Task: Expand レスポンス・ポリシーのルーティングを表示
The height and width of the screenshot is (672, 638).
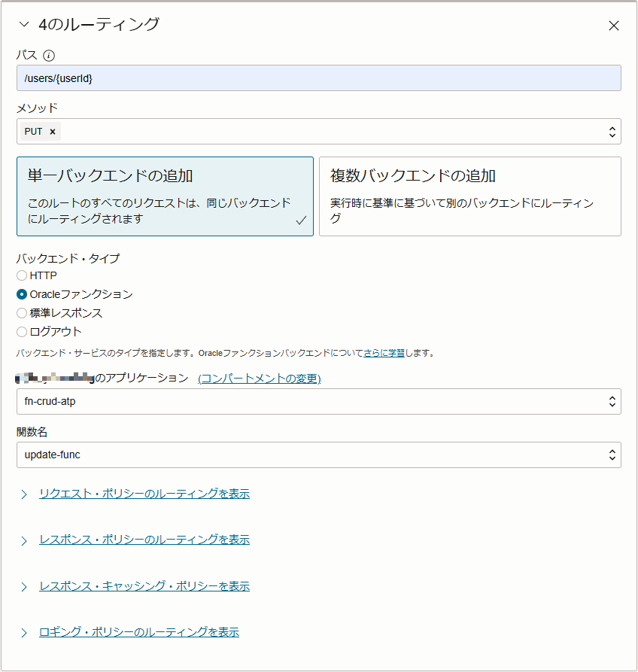Action: coord(144,540)
